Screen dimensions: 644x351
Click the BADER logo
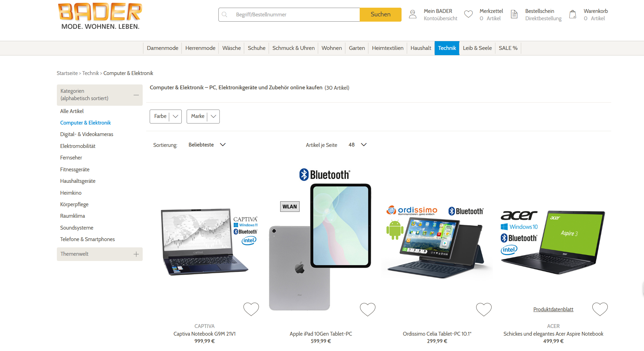[x=100, y=16]
